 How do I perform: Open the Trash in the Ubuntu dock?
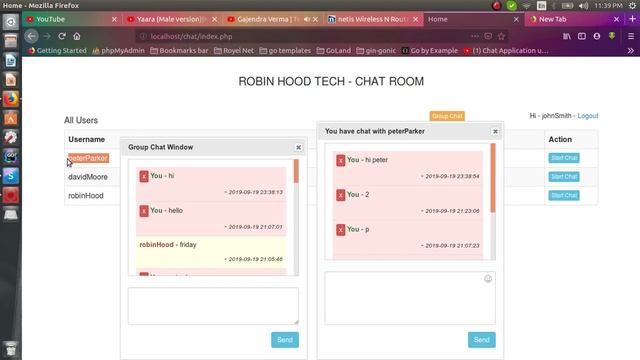point(11,349)
